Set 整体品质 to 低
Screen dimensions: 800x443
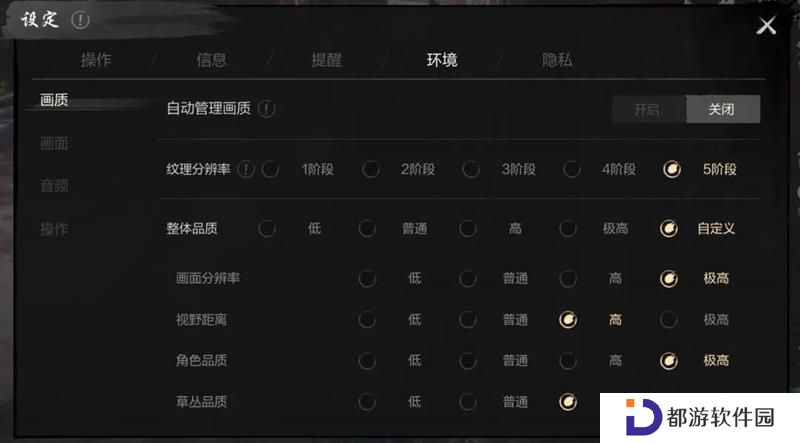tap(266, 228)
